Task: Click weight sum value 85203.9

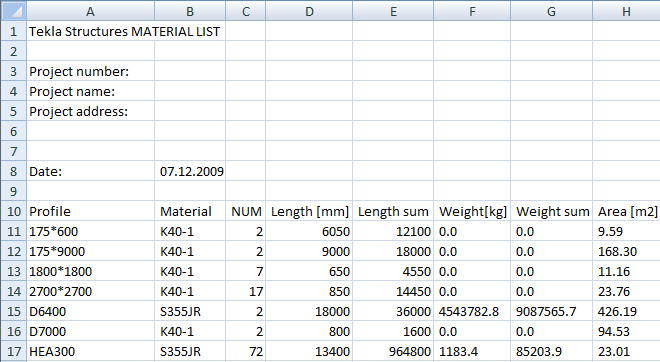Action: coord(552,351)
